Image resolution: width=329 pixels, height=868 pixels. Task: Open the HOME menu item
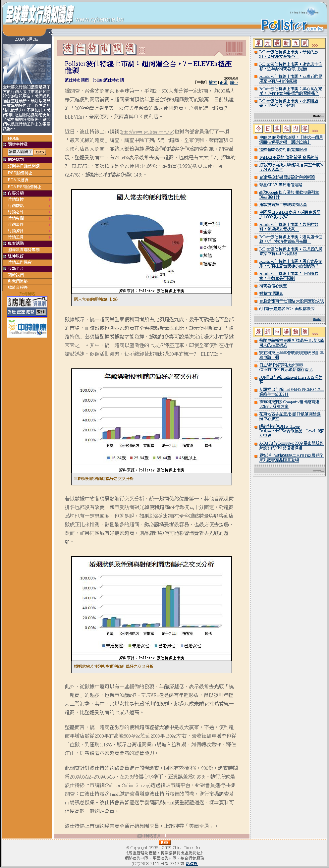pos(14,138)
